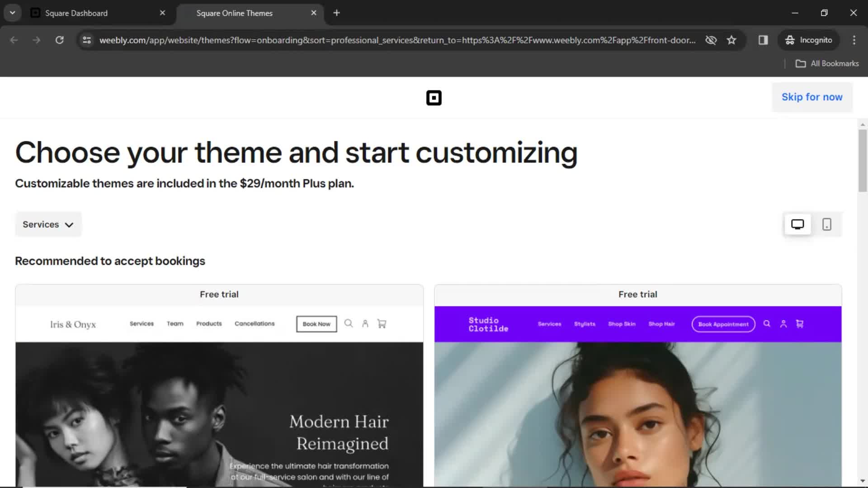Expand browser history dropdown arrow
The height and width of the screenshot is (488, 868).
pos(13,13)
